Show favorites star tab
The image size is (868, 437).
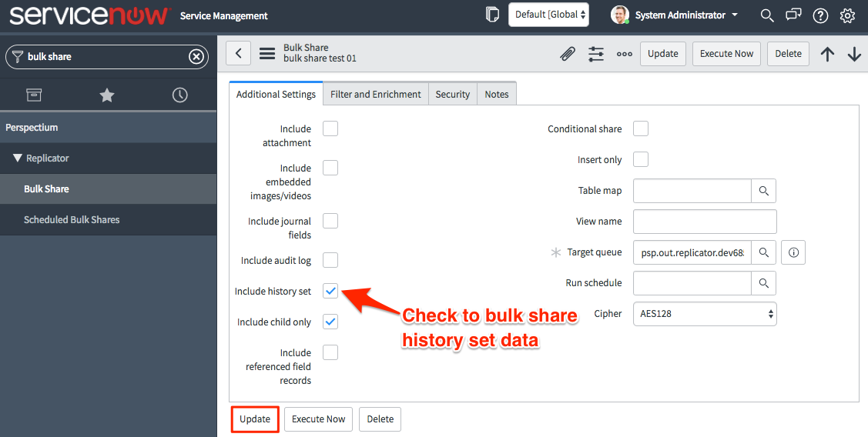tap(107, 95)
